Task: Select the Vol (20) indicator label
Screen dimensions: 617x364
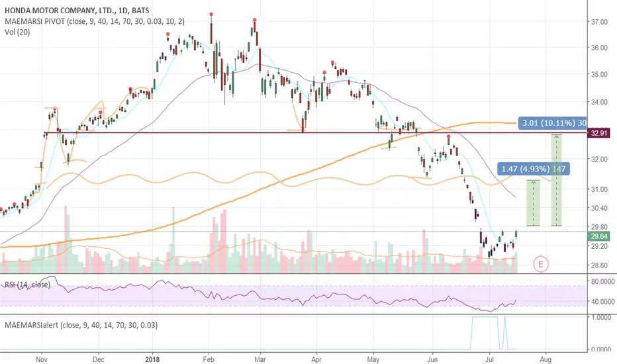Action: [17, 32]
